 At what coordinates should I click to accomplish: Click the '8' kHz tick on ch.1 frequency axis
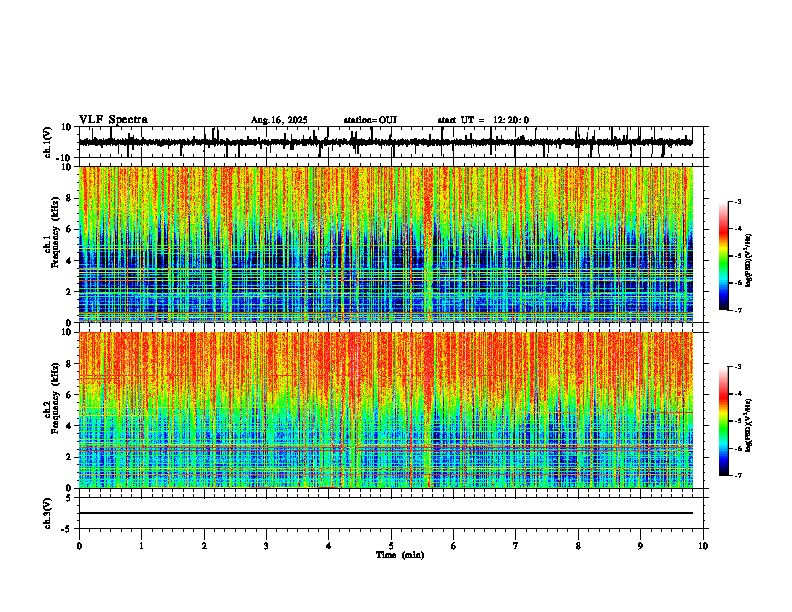69,198
